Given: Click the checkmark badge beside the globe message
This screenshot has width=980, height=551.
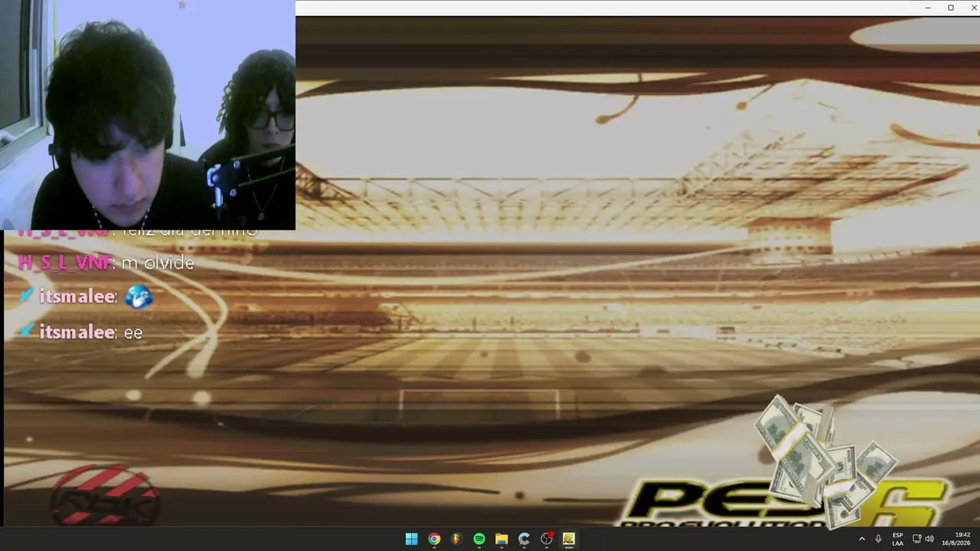Looking at the screenshot, I should (27, 296).
